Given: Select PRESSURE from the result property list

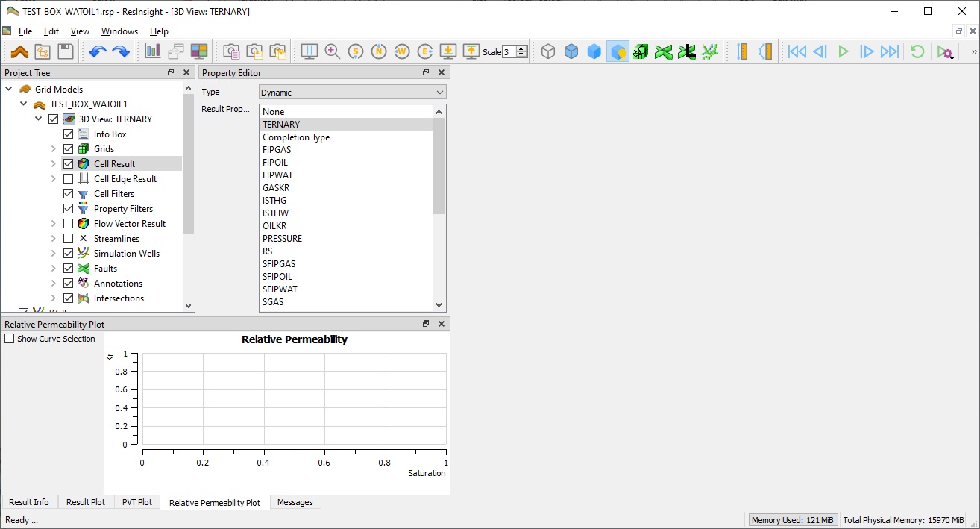Looking at the screenshot, I should [282, 238].
